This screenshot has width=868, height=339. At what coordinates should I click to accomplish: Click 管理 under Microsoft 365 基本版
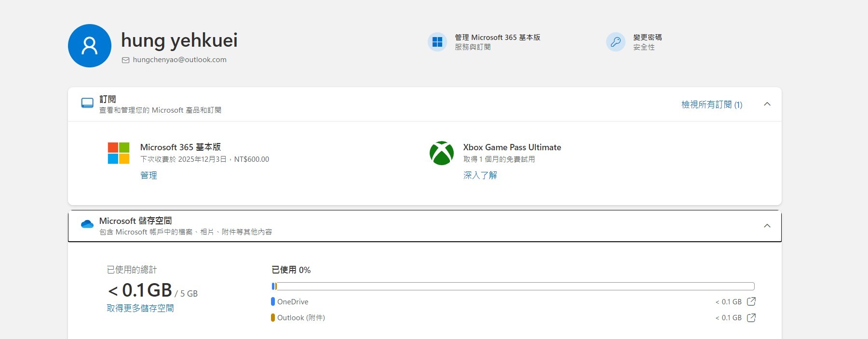pyautogui.click(x=149, y=175)
